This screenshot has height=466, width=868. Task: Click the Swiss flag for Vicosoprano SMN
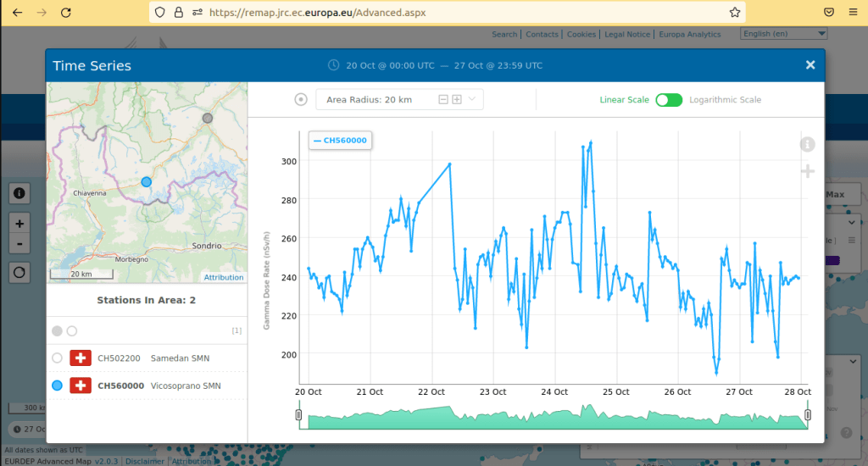81,386
